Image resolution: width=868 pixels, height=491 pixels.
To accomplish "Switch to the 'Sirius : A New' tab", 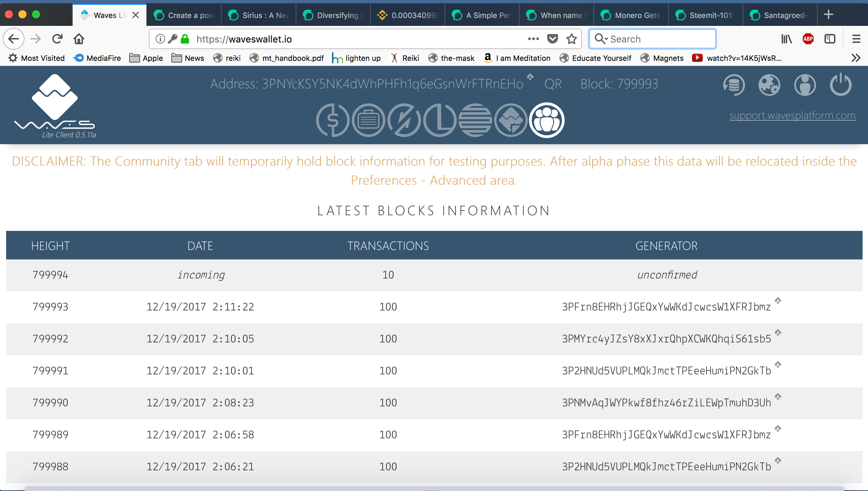I will [x=259, y=15].
